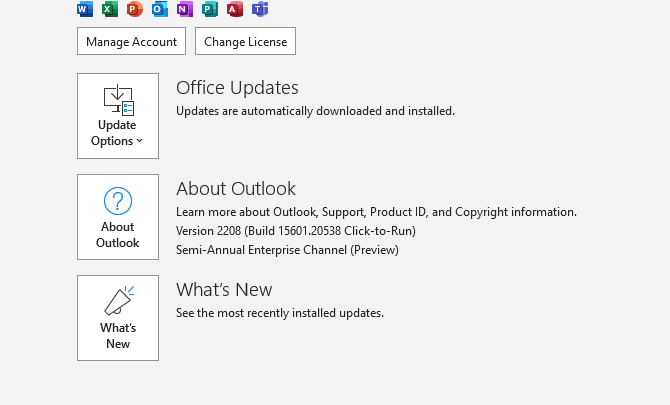Click the download icon in Update Options
Viewport: 670px width, 405px height.
pyautogui.click(x=118, y=99)
